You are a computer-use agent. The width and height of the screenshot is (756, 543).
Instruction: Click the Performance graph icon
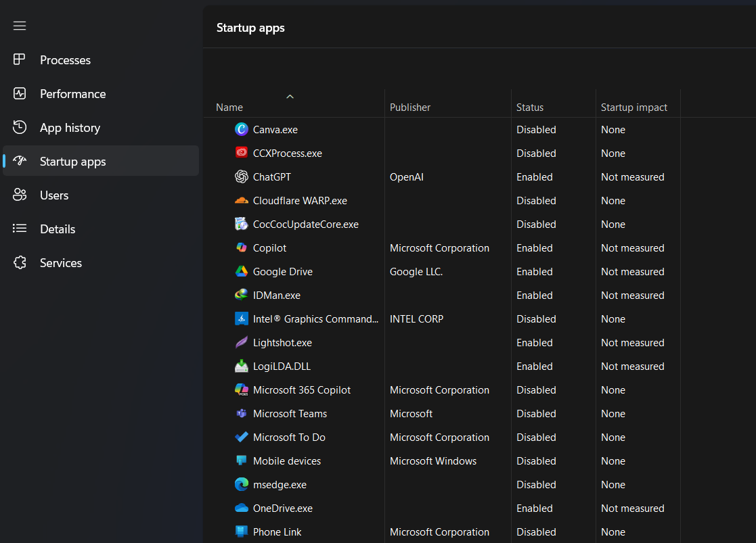[x=19, y=93]
